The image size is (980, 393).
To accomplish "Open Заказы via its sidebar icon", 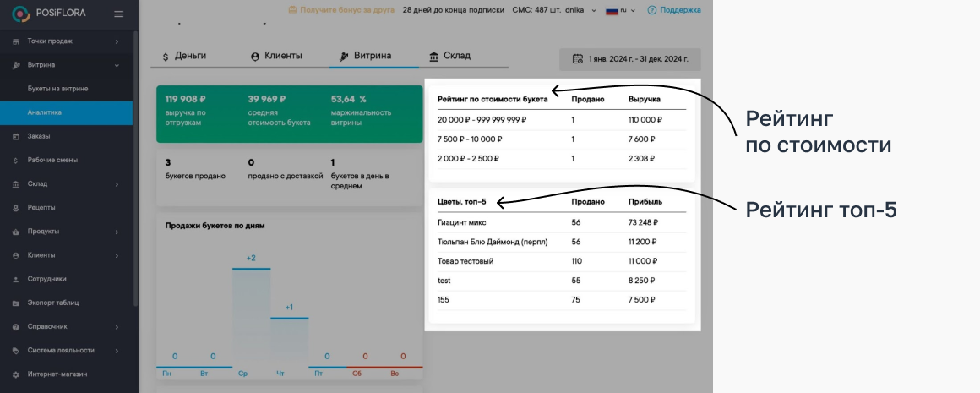I will (16, 136).
